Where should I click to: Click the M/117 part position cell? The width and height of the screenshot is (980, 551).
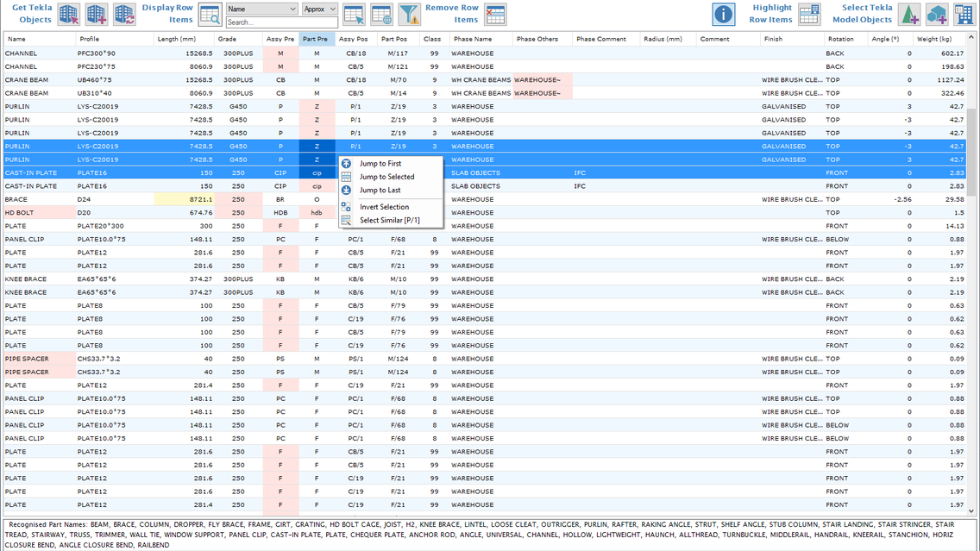(399, 53)
